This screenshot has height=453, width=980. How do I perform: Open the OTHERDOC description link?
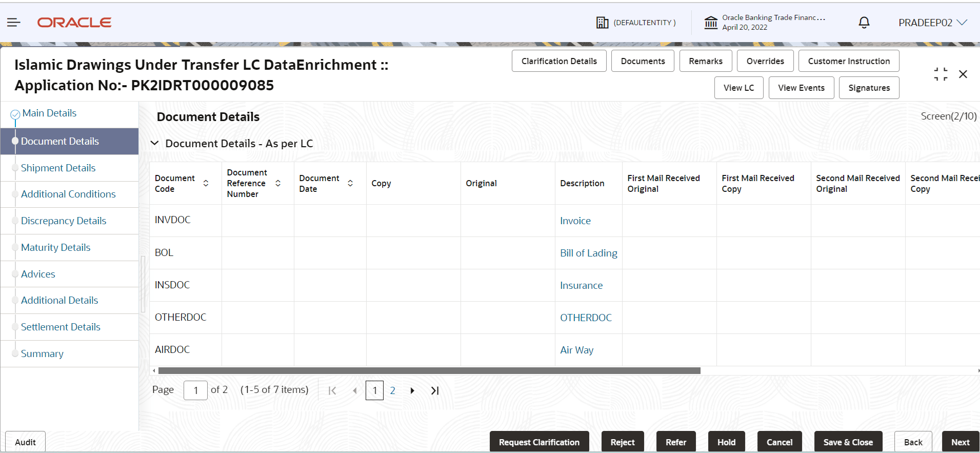point(586,318)
